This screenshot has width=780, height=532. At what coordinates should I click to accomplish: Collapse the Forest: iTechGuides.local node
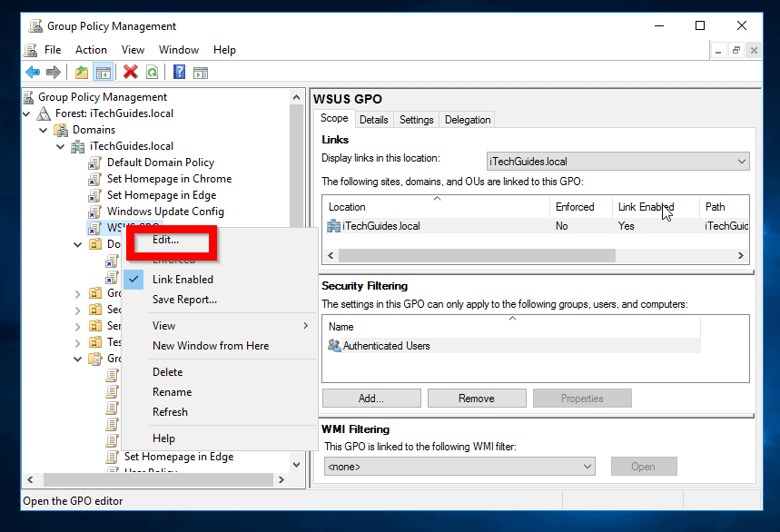coord(27,113)
